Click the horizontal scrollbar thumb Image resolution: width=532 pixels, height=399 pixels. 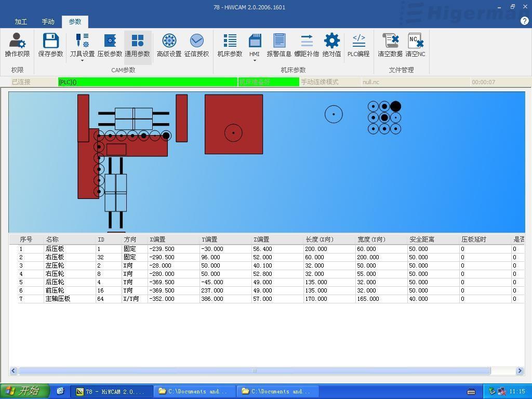[x=255, y=371]
